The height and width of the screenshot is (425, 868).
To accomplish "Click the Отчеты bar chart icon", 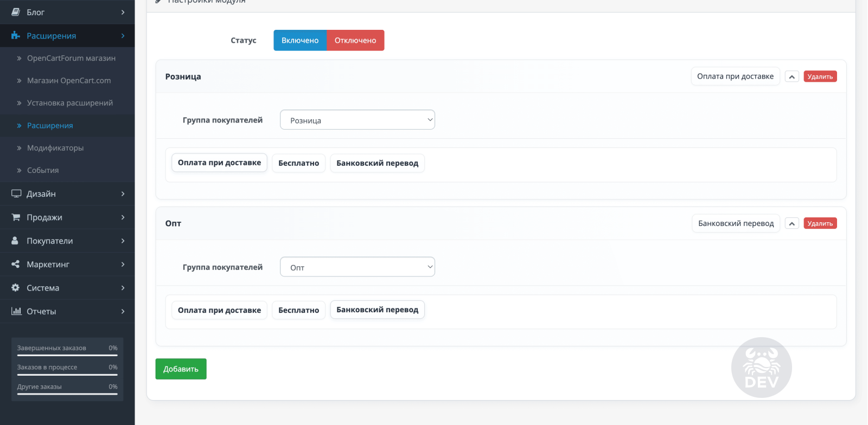I will [16, 311].
